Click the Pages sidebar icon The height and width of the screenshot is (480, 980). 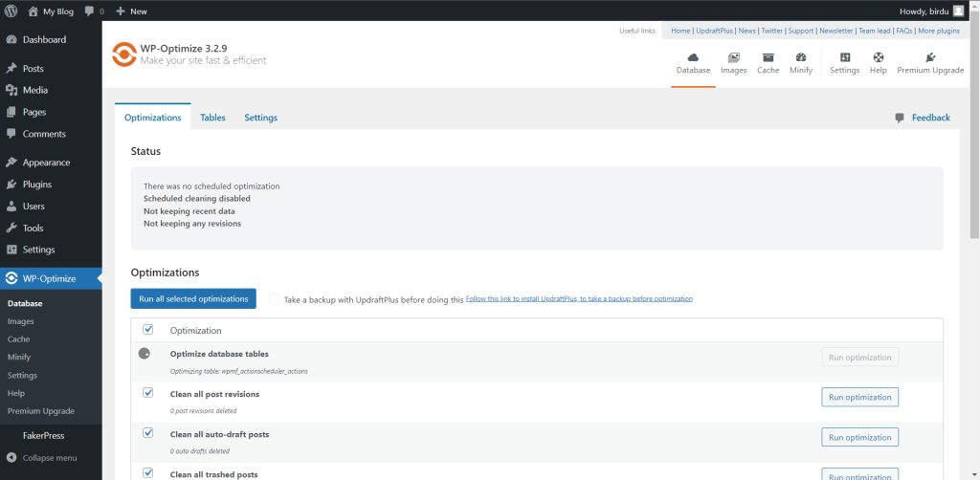[x=11, y=113]
